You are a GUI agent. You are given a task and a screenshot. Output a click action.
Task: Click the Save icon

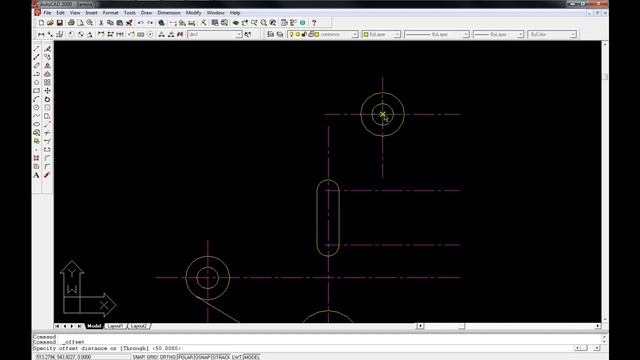pyautogui.click(x=60, y=23)
